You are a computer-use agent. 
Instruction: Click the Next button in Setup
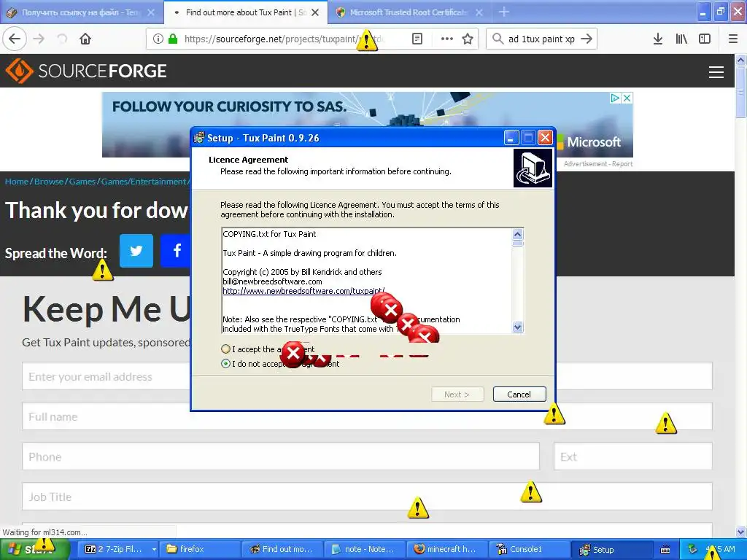(x=457, y=394)
